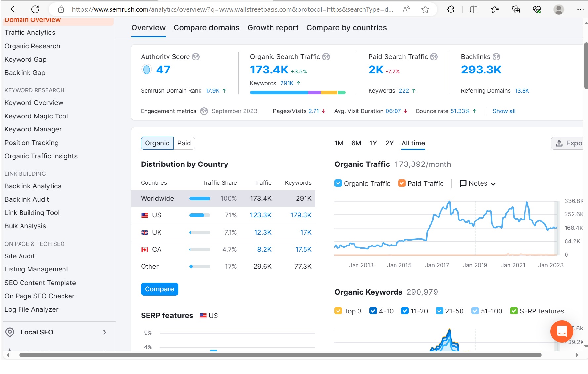Viewport: 588px width, 374px height.
Task: Select the 6M time range tab
Action: pyautogui.click(x=356, y=143)
